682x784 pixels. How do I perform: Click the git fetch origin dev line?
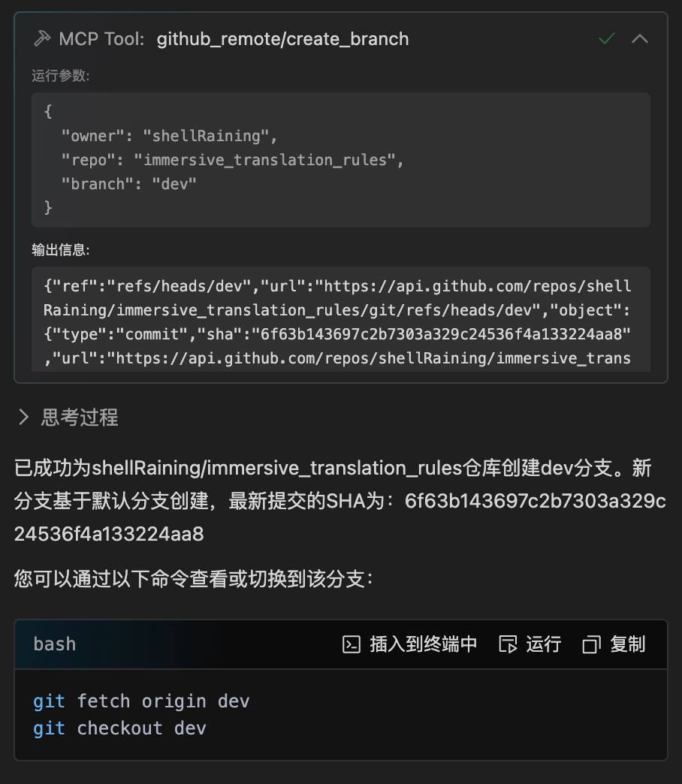click(x=141, y=701)
